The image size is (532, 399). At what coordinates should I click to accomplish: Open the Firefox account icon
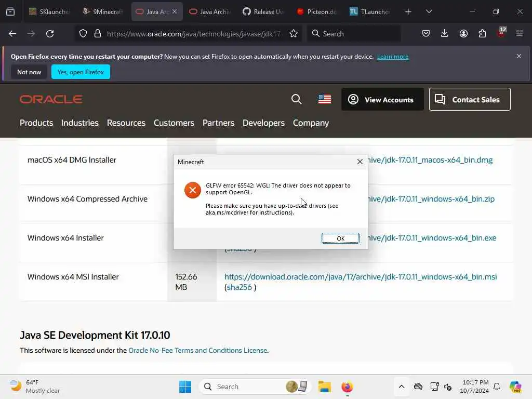point(463,34)
